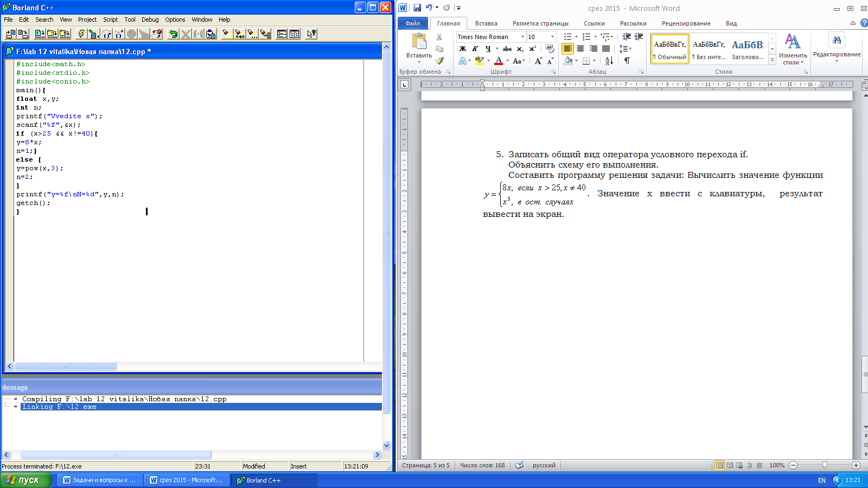Click the Increase indent icon in Word
The image size is (868, 488).
pyautogui.click(x=639, y=37)
